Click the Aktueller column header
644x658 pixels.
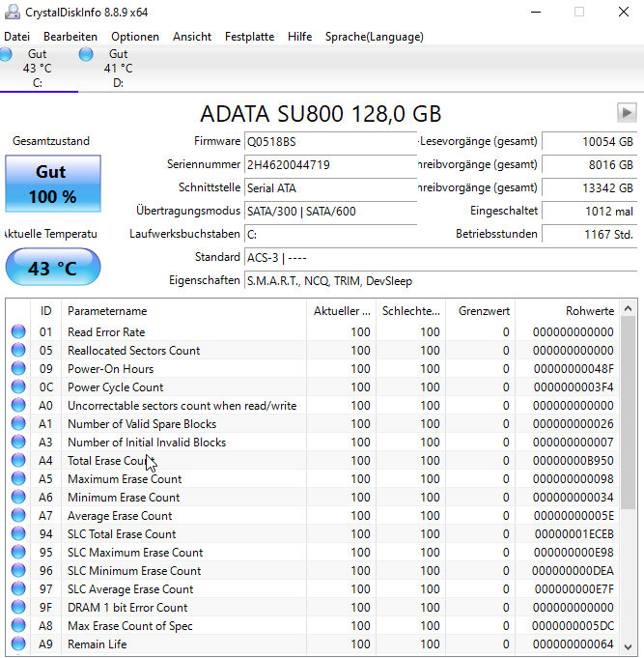(x=341, y=311)
